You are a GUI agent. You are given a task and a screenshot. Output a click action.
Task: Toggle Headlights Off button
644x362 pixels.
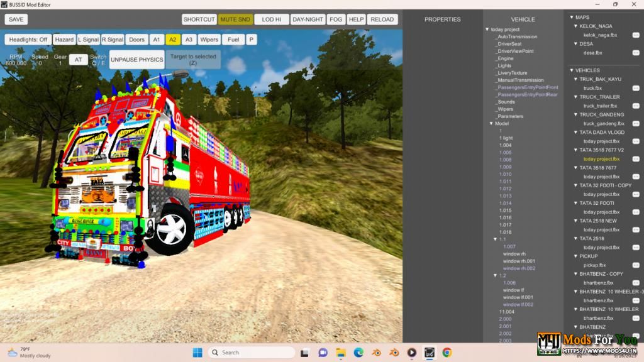coord(28,40)
